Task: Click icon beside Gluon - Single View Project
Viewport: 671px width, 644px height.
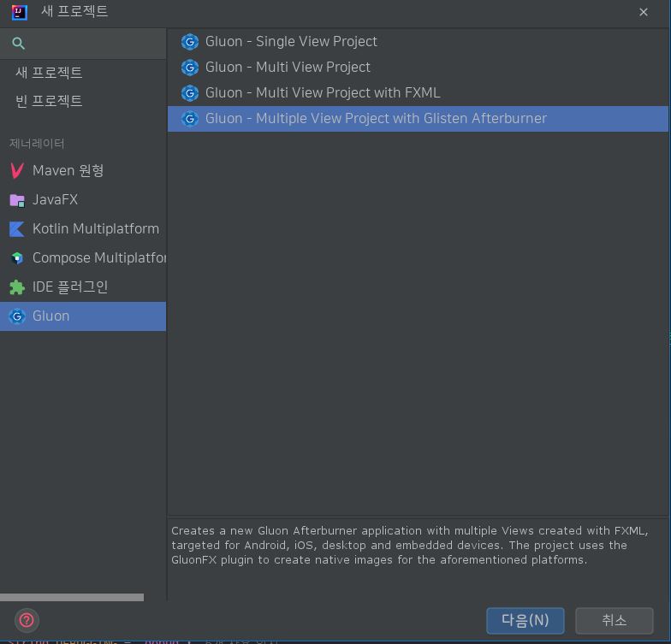Action: 190,41
